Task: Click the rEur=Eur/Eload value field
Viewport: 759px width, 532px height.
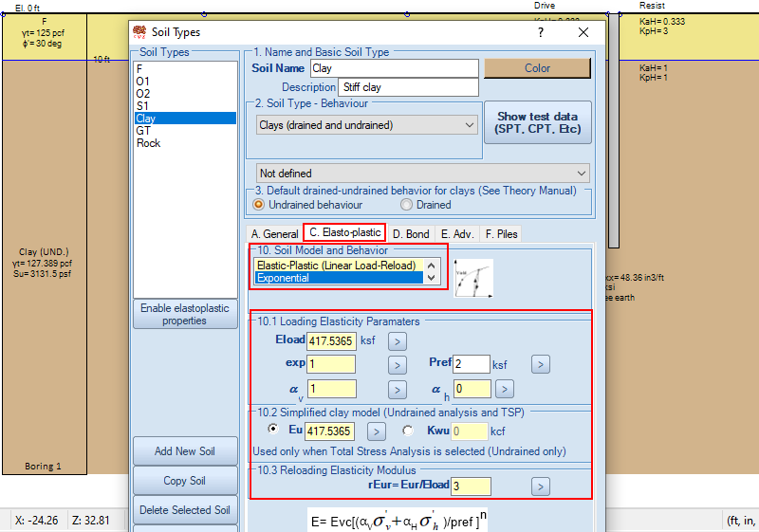Action: (471, 486)
